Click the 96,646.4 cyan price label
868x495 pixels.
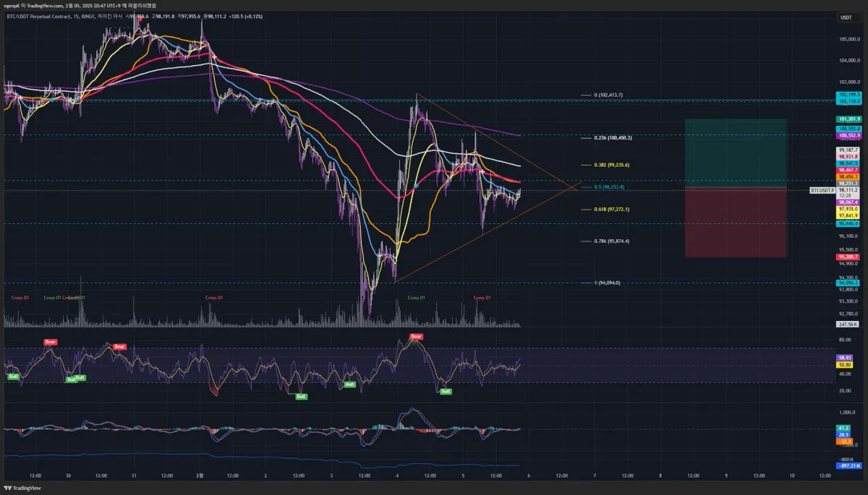(x=848, y=224)
